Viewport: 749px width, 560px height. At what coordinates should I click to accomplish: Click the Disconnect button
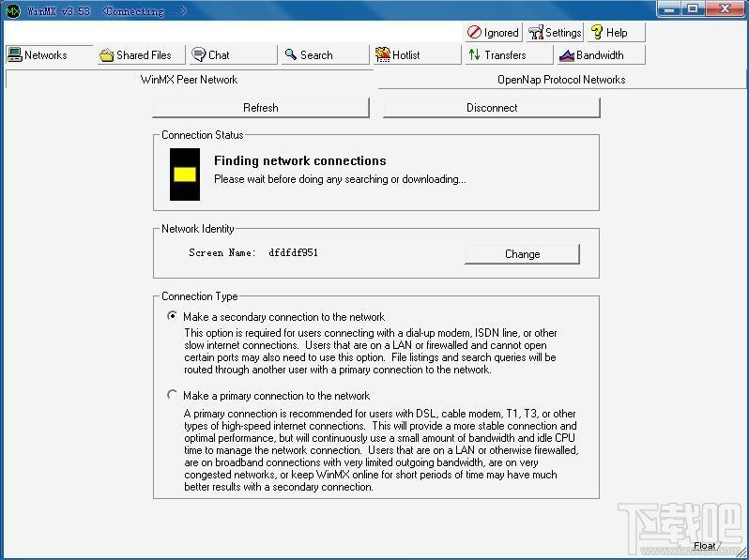click(x=492, y=108)
